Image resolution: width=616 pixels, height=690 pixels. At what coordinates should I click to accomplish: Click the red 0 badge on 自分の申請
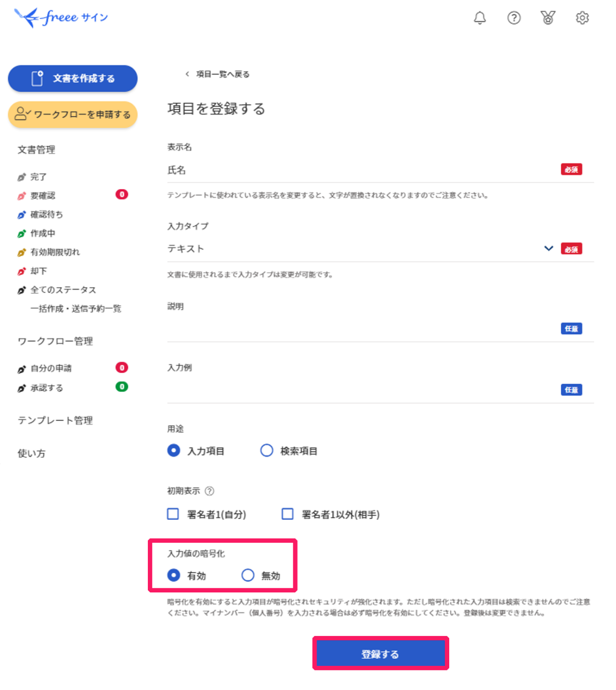tap(122, 367)
